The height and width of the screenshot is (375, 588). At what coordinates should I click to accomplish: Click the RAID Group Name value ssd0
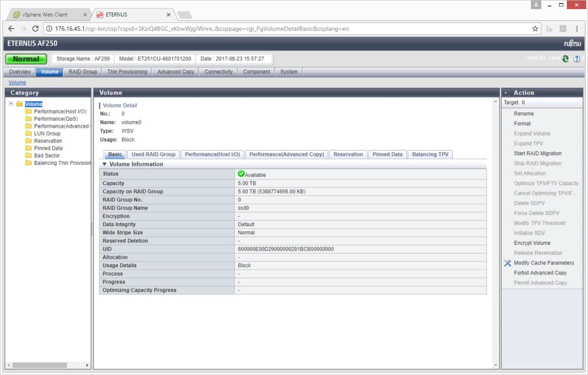(x=243, y=208)
